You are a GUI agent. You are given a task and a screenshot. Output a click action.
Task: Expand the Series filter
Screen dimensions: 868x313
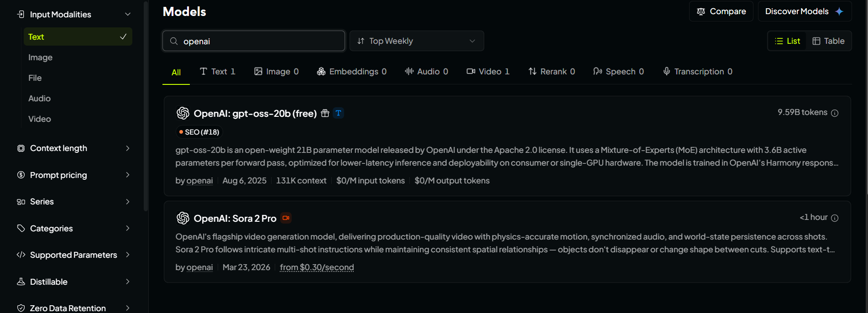point(74,202)
